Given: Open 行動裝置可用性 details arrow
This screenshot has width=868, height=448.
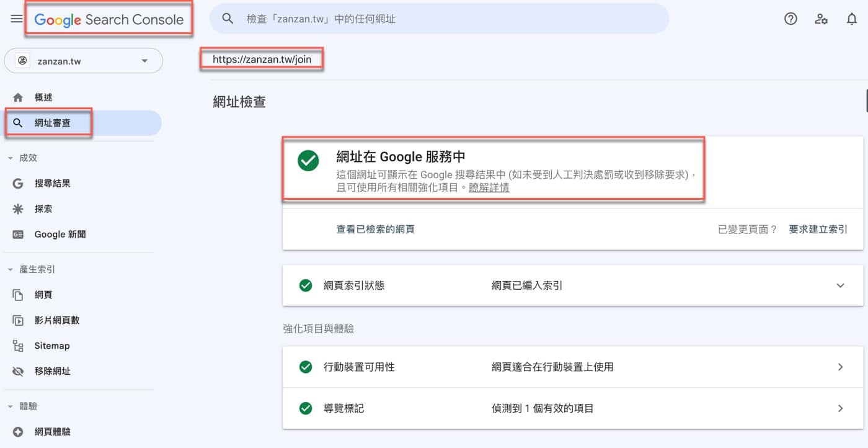Looking at the screenshot, I should [x=841, y=367].
